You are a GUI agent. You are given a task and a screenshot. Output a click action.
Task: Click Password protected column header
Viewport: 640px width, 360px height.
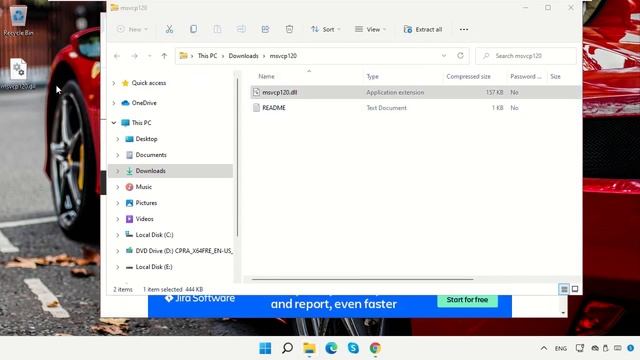[x=526, y=76]
